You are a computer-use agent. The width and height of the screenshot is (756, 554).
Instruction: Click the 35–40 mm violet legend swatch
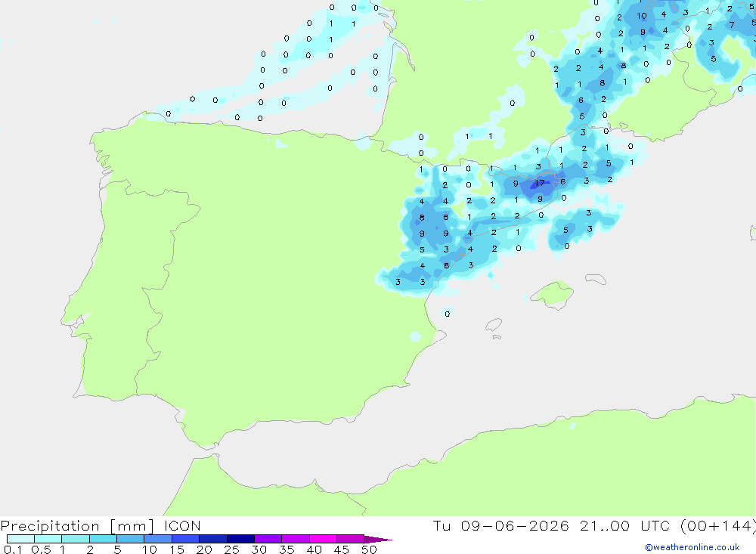tap(295, 539)
